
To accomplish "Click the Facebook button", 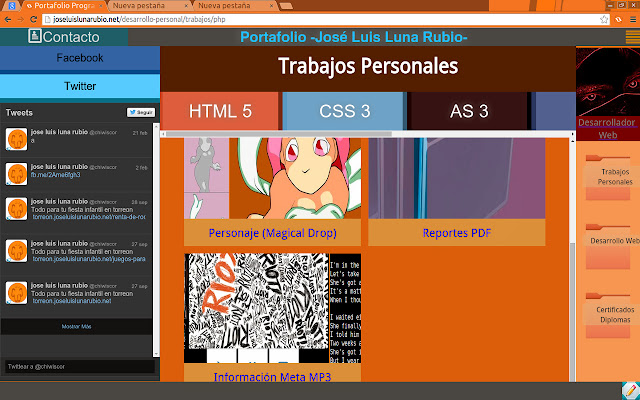I will pos(80,58).
